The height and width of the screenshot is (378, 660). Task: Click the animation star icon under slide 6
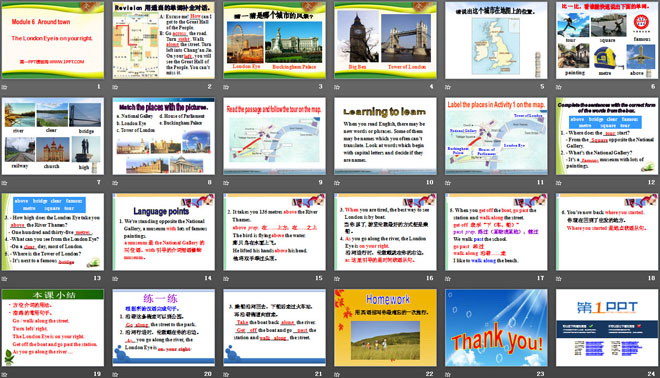(559, 87)
